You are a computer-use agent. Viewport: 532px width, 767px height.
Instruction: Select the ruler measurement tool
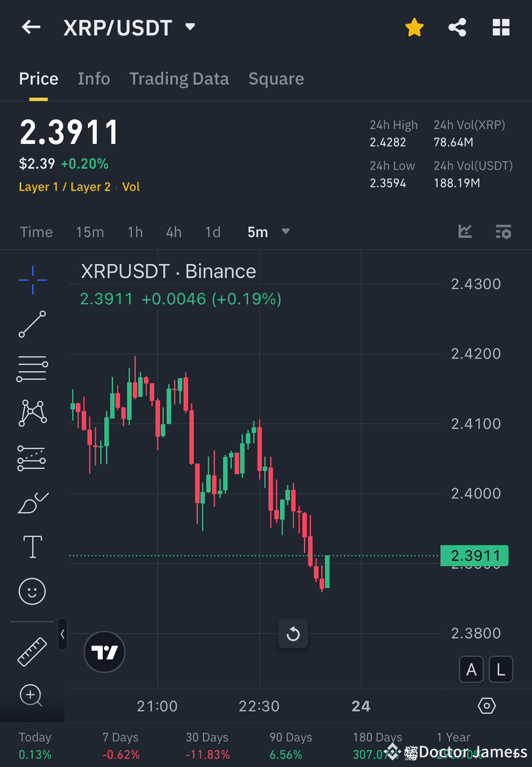coord(32,651)
